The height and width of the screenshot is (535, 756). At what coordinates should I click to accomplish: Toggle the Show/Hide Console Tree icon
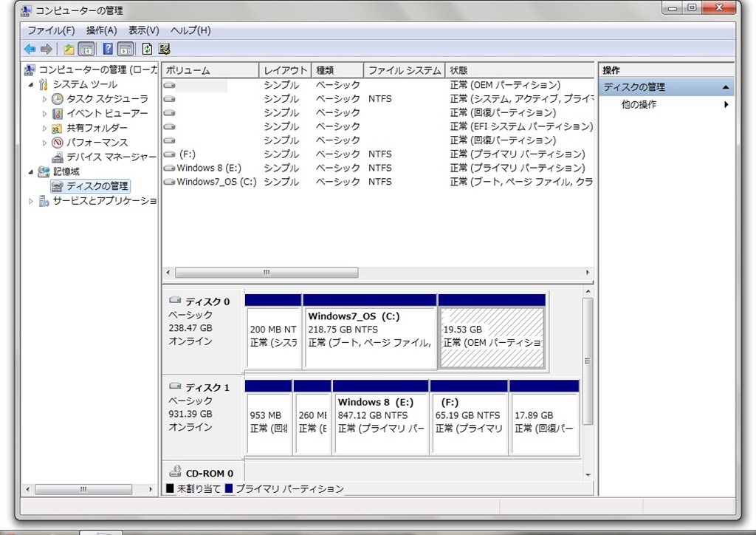coord(86,50)
